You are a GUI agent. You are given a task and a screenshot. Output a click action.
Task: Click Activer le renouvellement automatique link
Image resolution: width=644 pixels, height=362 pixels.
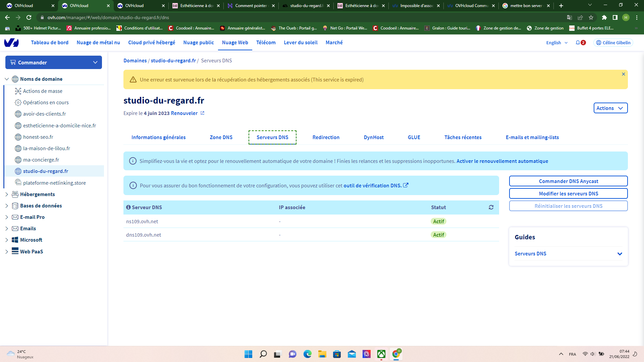[502, 161]
